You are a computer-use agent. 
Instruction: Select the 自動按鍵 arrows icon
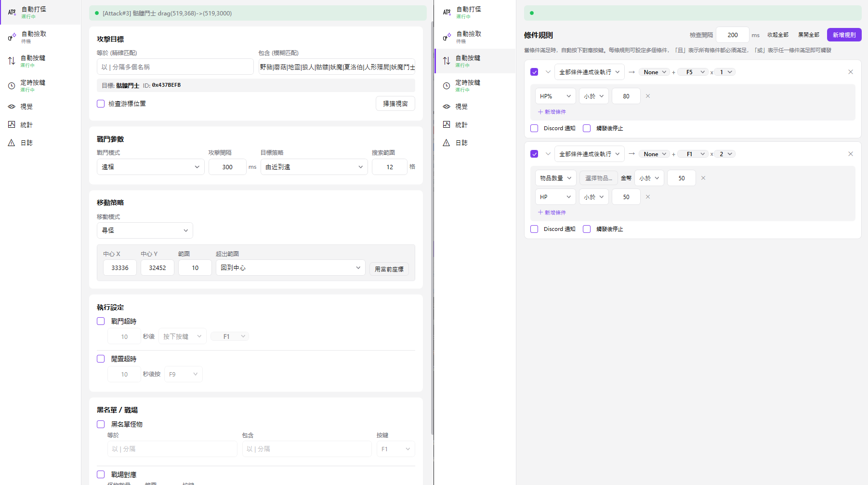12,61
